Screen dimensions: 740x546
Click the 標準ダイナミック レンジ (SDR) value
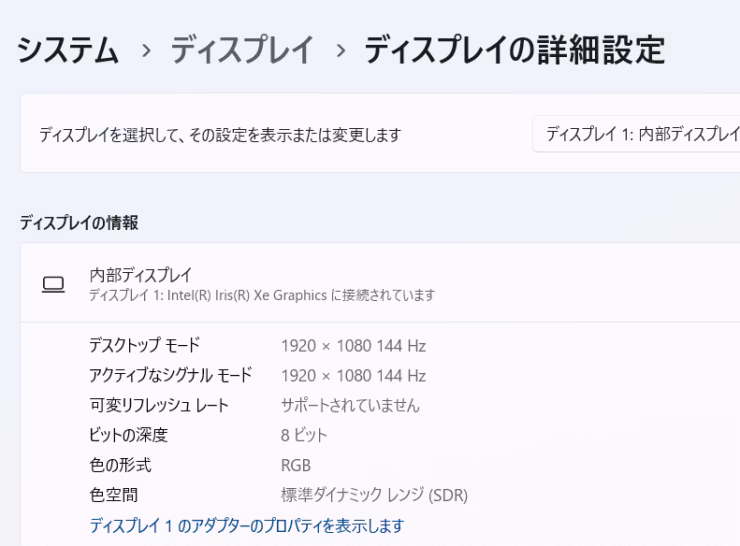point(374,495)
